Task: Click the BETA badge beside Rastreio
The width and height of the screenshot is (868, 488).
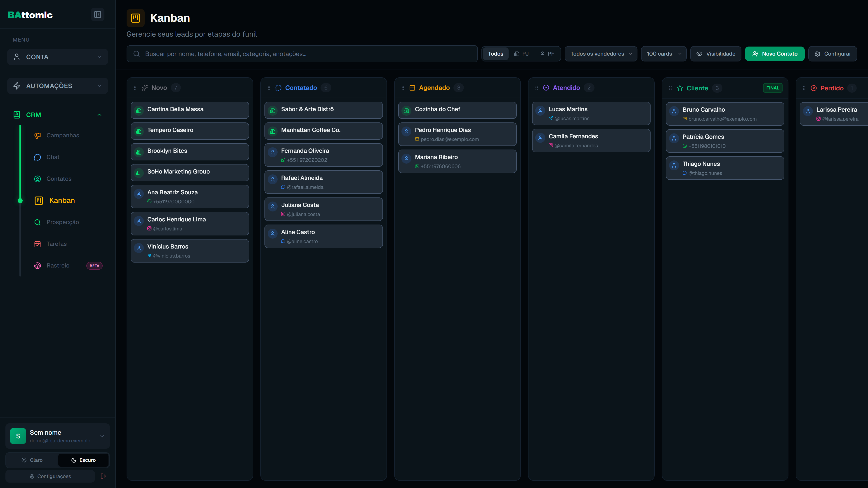Action: (94, 265)
